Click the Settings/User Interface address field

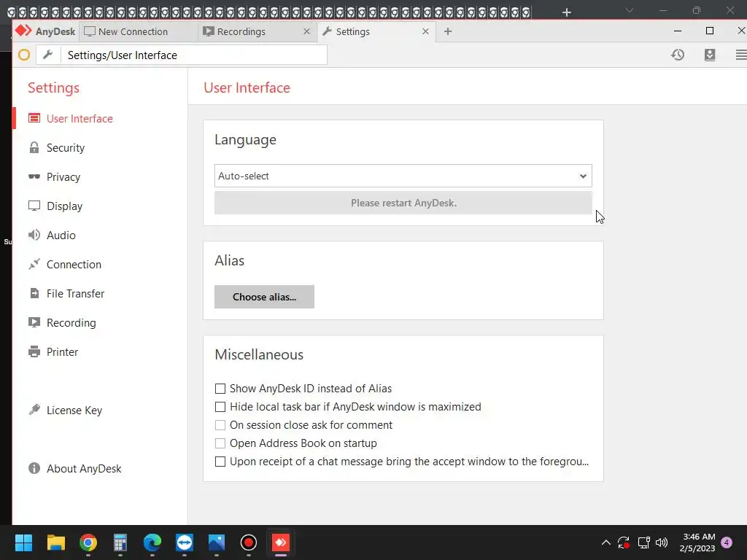(x=193, y=55)
